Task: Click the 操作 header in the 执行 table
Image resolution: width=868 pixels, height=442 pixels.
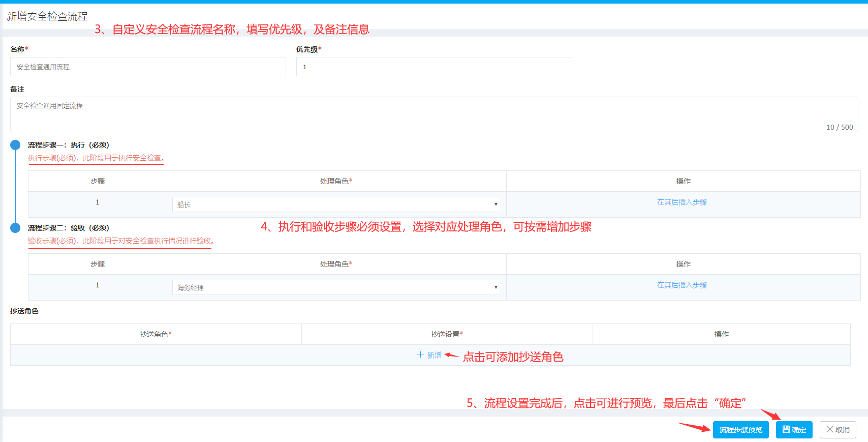Action: coord(684,181)
